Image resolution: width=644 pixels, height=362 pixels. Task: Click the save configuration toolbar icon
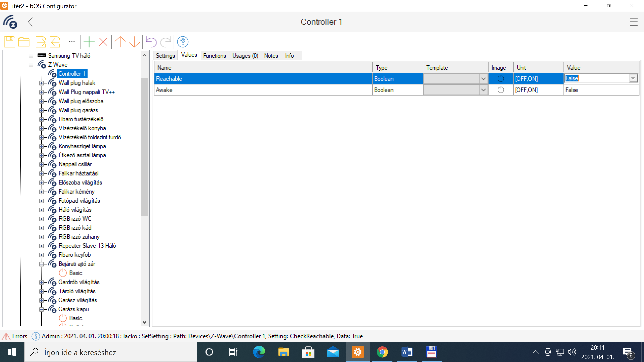click(x=10, y=42)
